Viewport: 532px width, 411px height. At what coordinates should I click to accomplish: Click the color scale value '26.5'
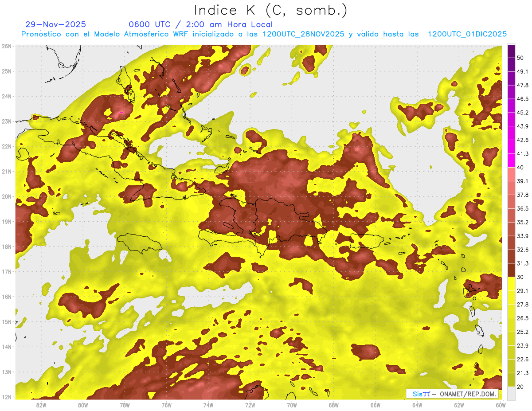pos(522,318)
